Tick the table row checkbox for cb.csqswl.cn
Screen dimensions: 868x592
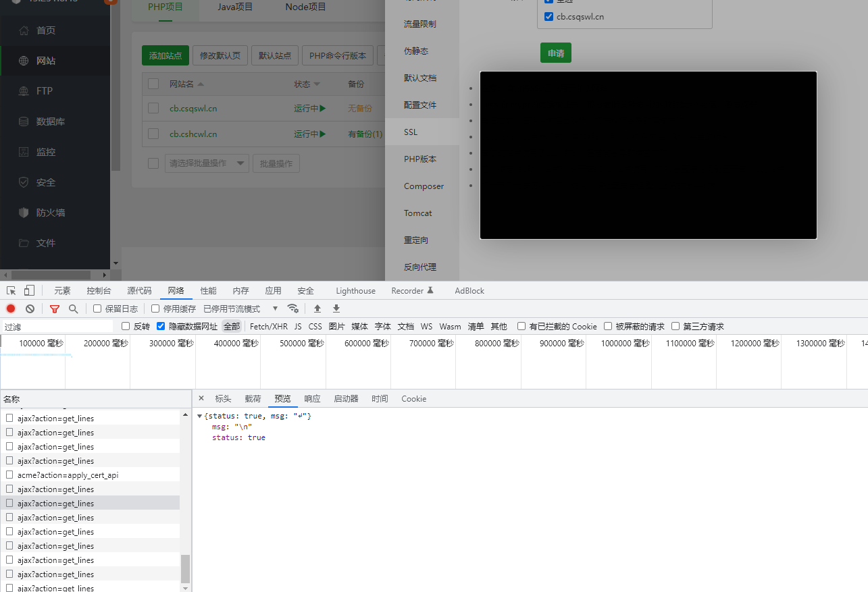click(153, 108)
